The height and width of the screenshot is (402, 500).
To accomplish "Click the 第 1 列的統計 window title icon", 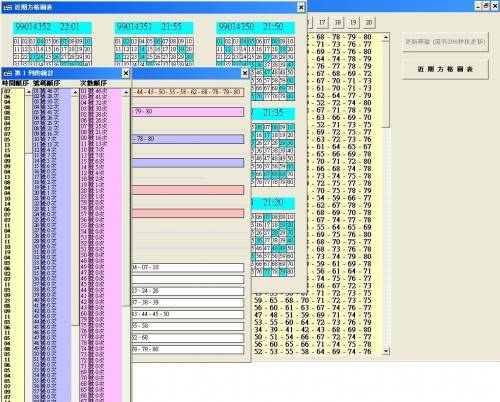I will tap(8, 73).
